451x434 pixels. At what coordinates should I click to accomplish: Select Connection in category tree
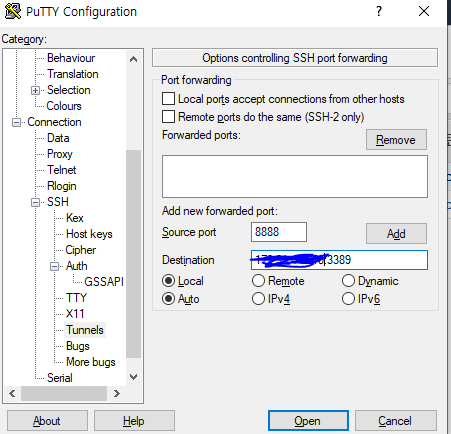pyautogui.click(x=54, y=122)
